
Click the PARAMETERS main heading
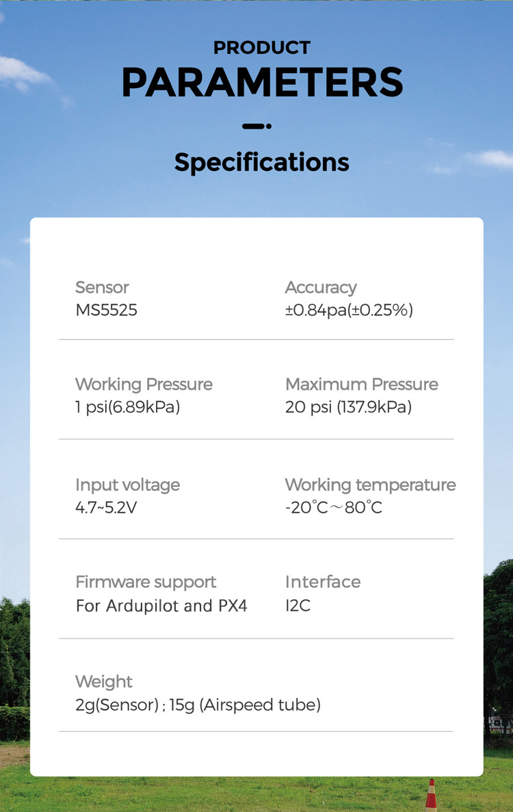[262, 83]
